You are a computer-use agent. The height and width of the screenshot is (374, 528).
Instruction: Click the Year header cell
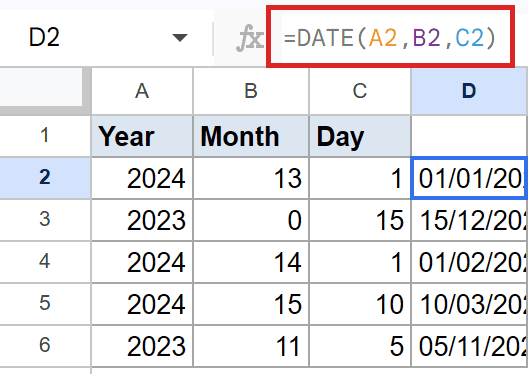click(142, 136)
